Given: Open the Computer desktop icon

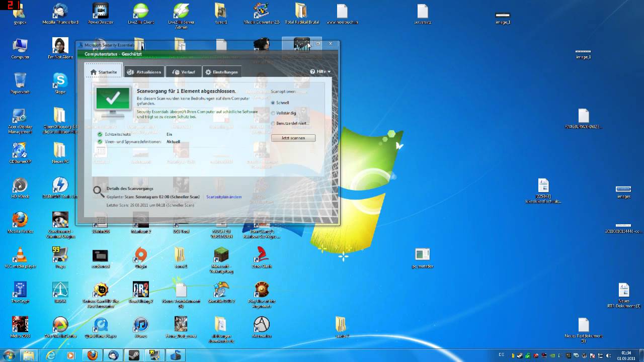Looking at the screenshot, I should 20,49.
